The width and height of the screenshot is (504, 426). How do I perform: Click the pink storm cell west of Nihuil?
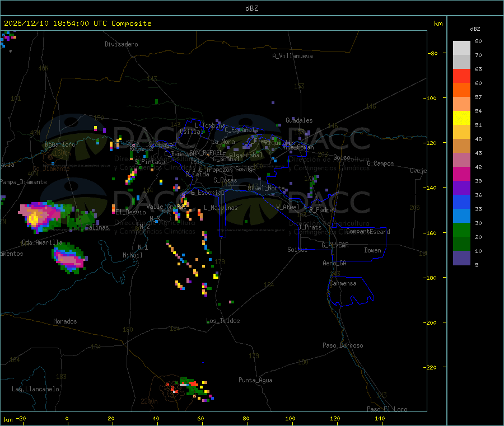(x=69, y=258)
